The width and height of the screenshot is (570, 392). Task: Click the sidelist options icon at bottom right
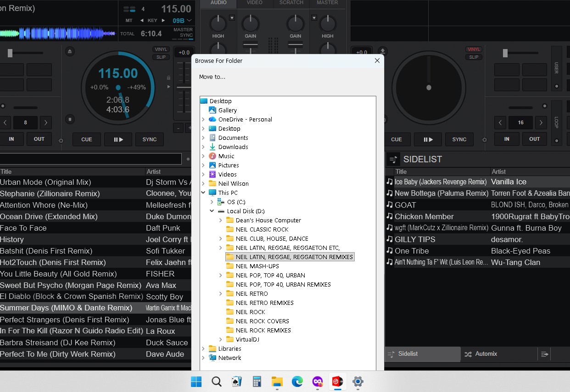(x=544, y=354)
